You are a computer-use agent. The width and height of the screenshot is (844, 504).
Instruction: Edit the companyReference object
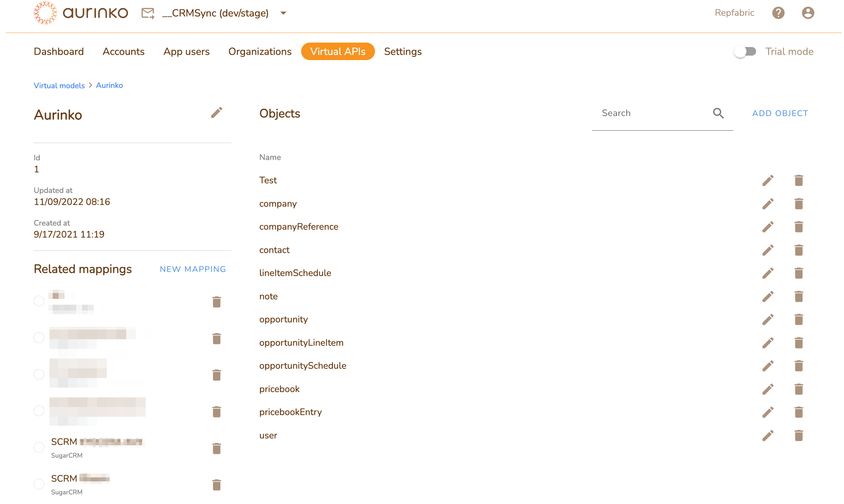[x=768, y=227]
